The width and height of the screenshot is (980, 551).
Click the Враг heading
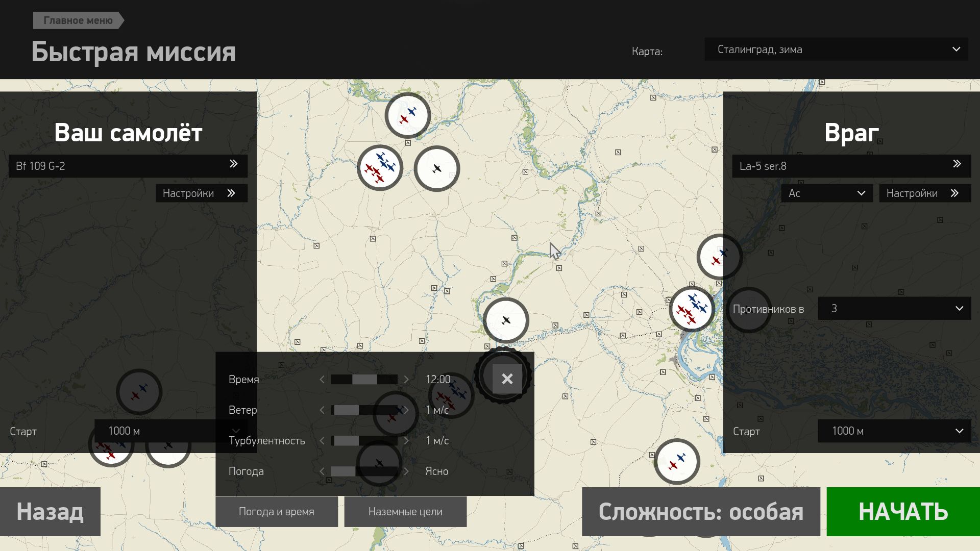[851, 133]
